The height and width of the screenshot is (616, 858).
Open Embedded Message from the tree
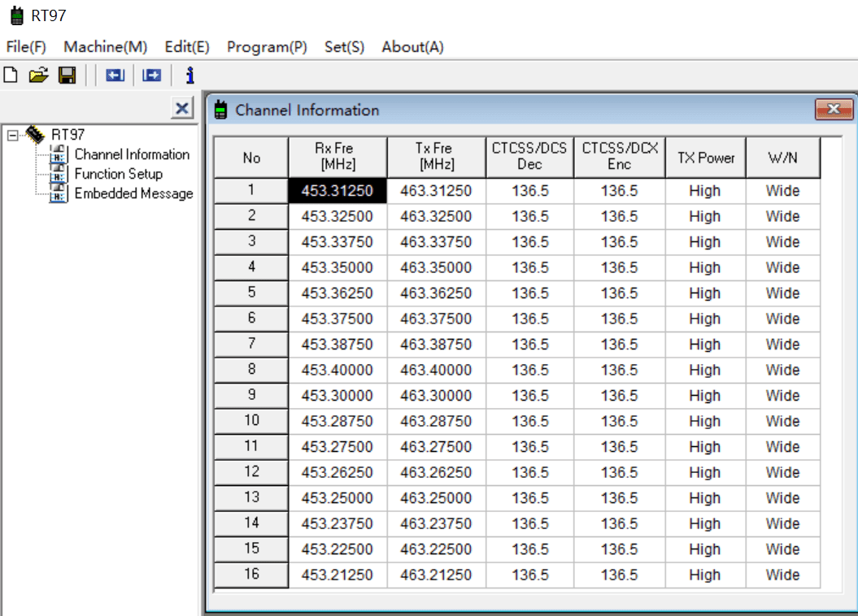[133, 193]
